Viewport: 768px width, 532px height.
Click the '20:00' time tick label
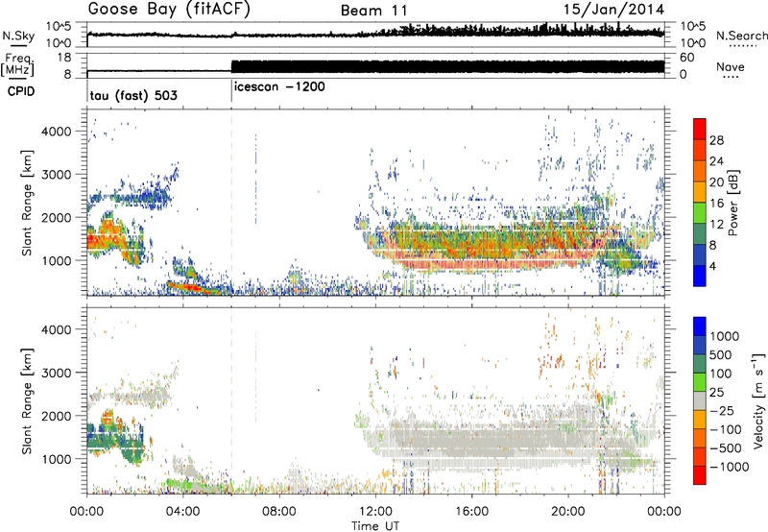tap(568, 512)
